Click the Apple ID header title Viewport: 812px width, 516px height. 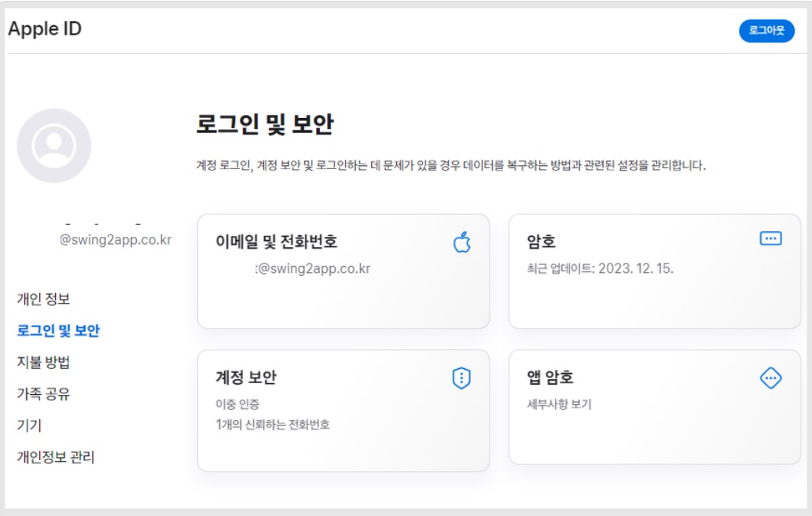45,29
